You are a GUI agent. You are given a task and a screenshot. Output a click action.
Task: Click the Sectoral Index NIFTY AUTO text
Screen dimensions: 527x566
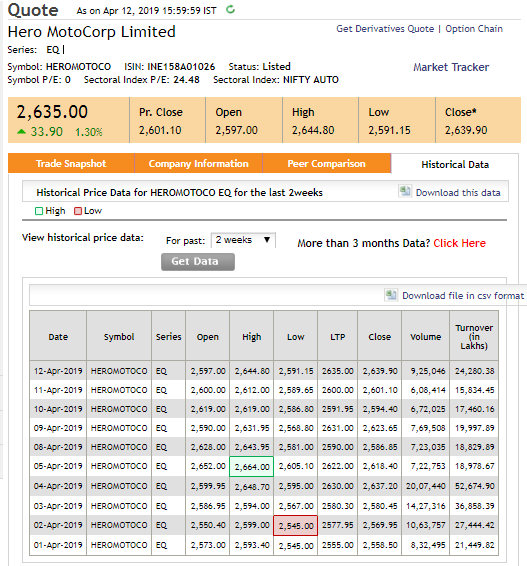tap(276, 80)
